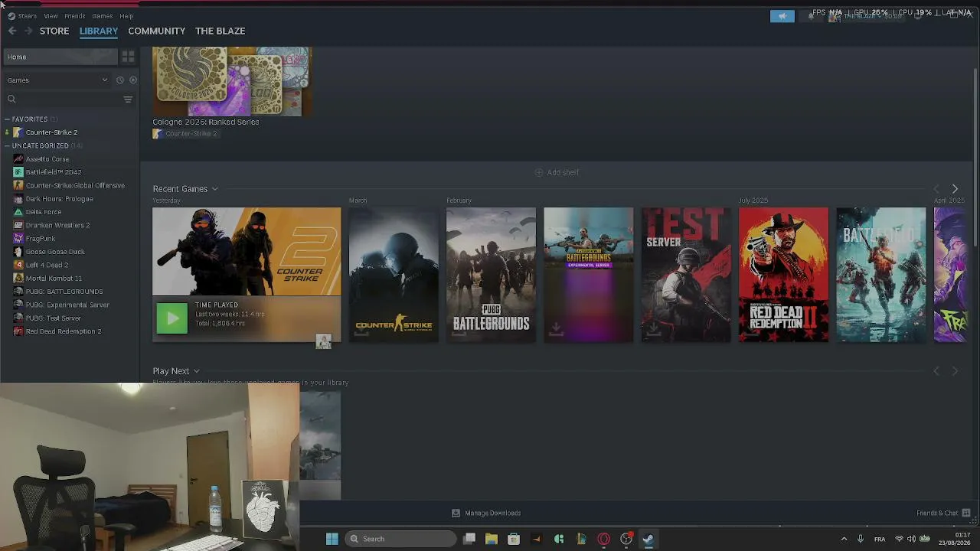Click the Windows taskbar Search box
This screenshot has width=980, height=551.
[x=400, y=539]
